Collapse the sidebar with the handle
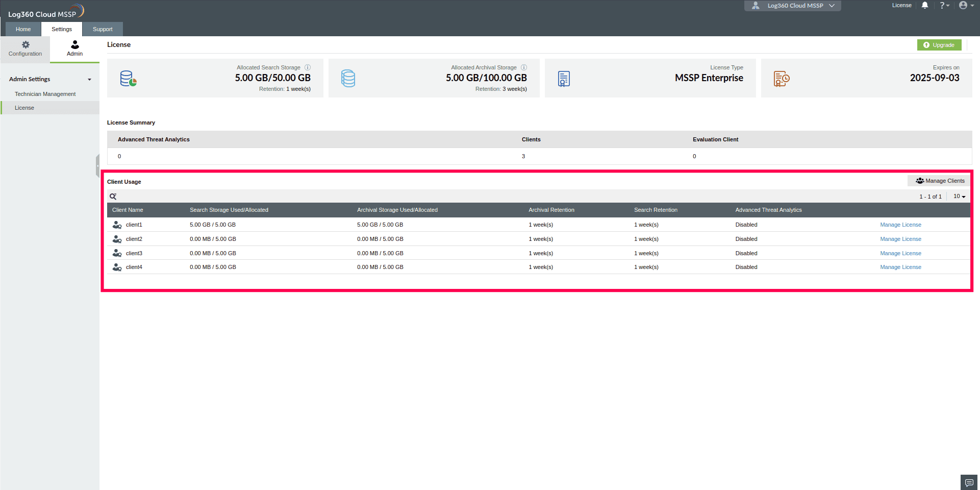Screen dimensions: 980x490 [97, 166]
